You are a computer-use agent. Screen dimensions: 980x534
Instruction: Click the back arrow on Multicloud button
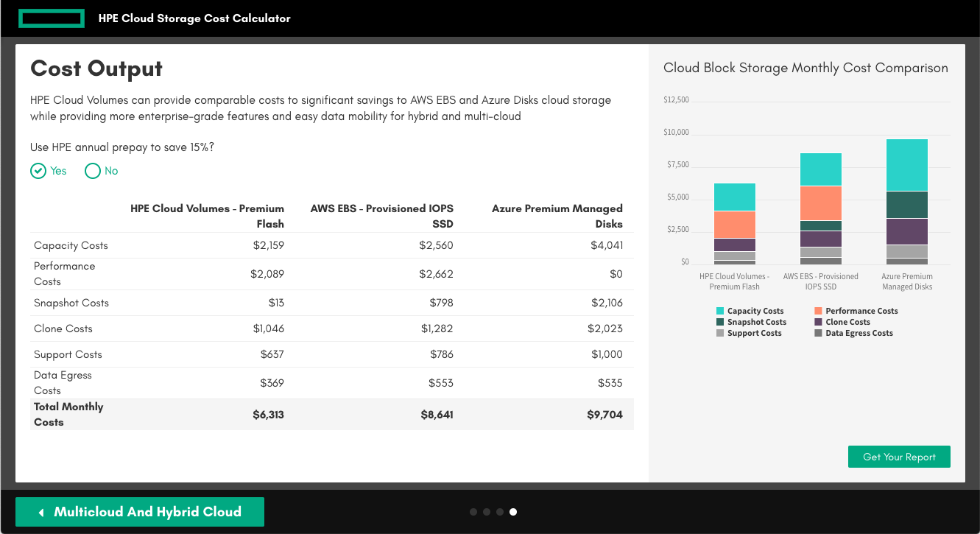point(41,512)
